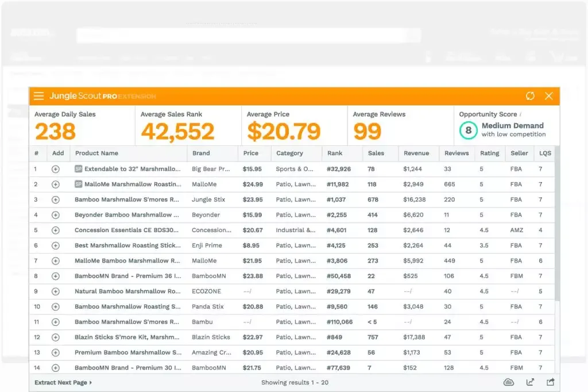The height and width of the screenshot is (392, 588).
Task: Click sponsored badge on MalloMe Marshmallow Roasting row
Action: click(78, 184)
